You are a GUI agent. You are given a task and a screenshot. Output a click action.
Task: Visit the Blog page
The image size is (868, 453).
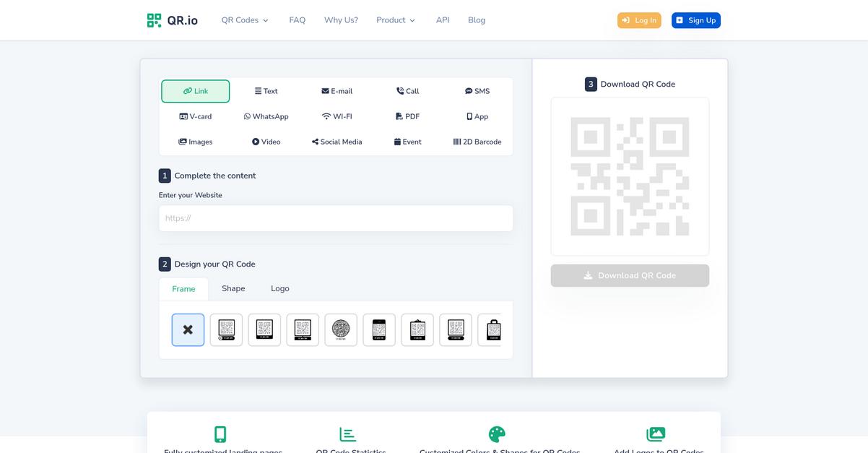click(477, 20)
